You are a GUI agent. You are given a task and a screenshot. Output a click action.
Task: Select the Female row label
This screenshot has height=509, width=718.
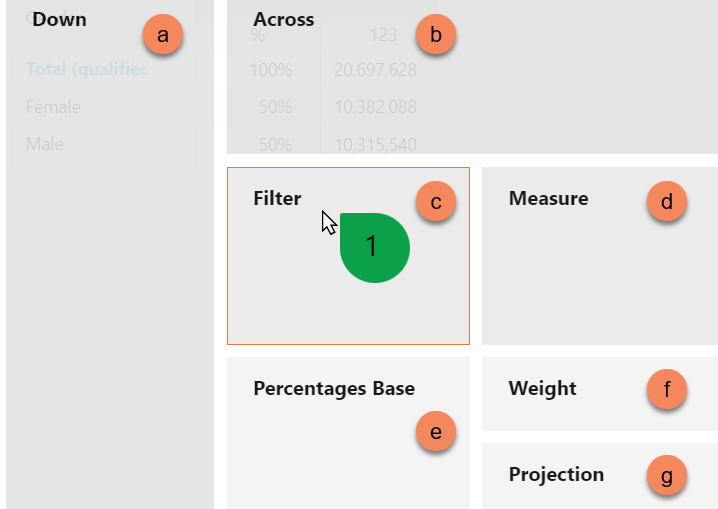tap(53, 107)
